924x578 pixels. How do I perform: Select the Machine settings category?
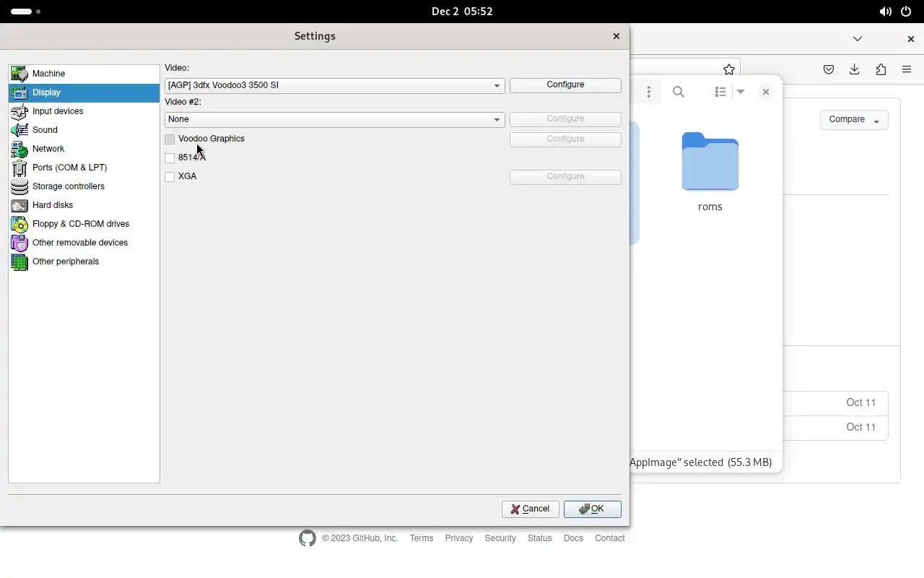pyautogui.click(x=84, y=74)
